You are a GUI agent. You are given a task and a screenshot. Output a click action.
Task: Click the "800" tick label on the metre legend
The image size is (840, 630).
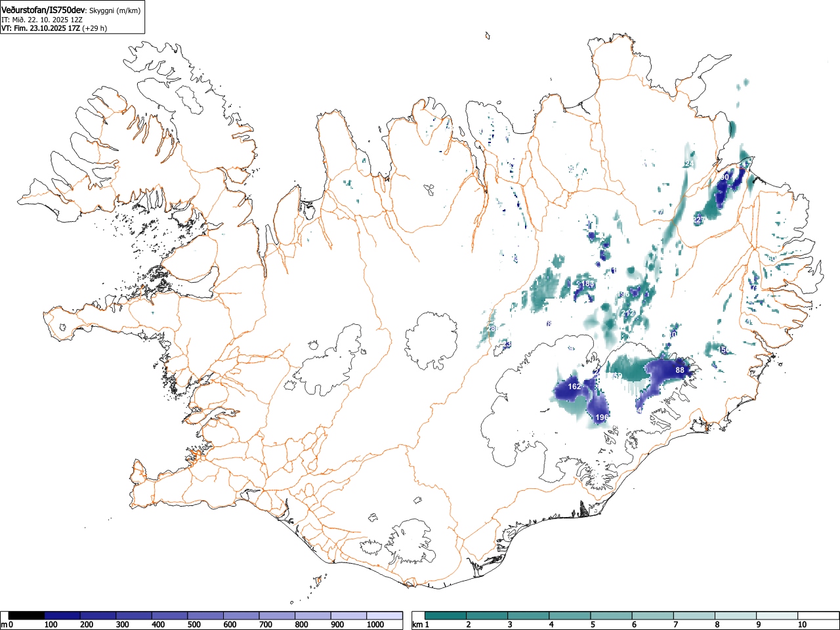point(301,625)
